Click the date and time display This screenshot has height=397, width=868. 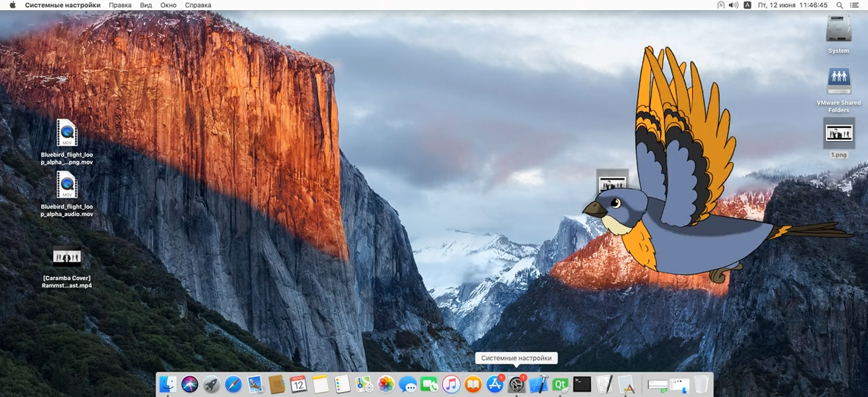click(793, 5)
